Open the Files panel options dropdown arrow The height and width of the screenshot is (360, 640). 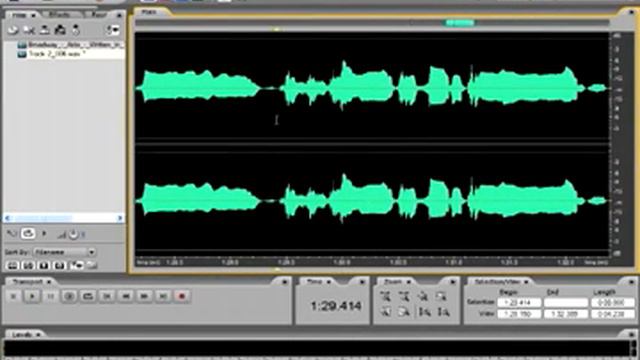pos(113,30)
